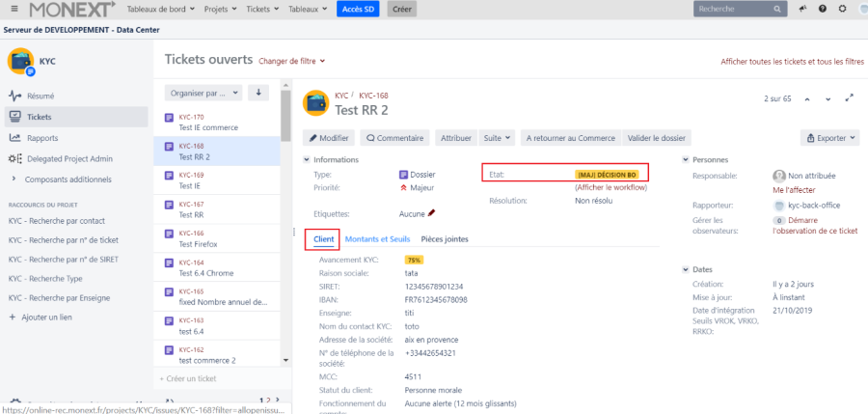This screenshot has height=414, width=868.
Task: Click the feedback megaphone icon in header
Action: (x=801, y=9)
